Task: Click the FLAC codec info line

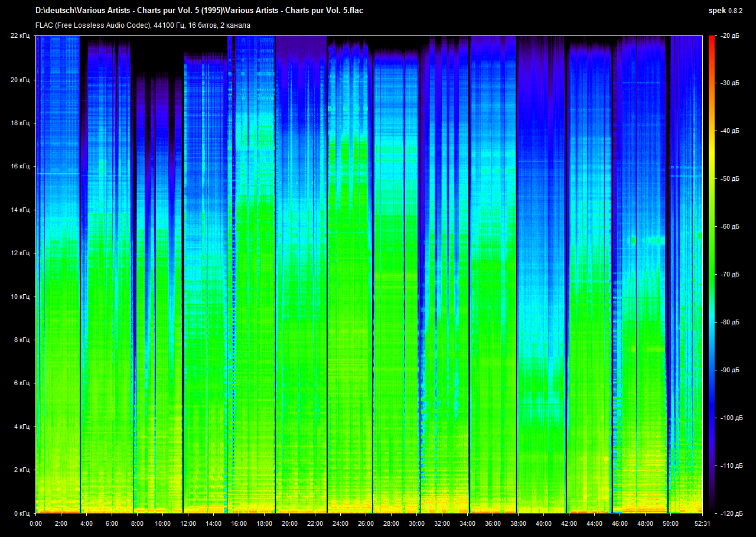Action: coord(143,25)
